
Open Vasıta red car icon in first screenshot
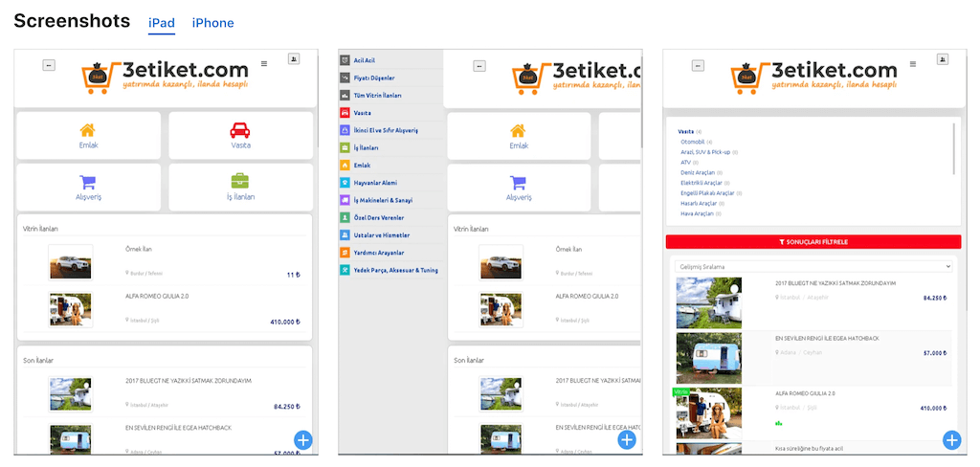(240, 130)
